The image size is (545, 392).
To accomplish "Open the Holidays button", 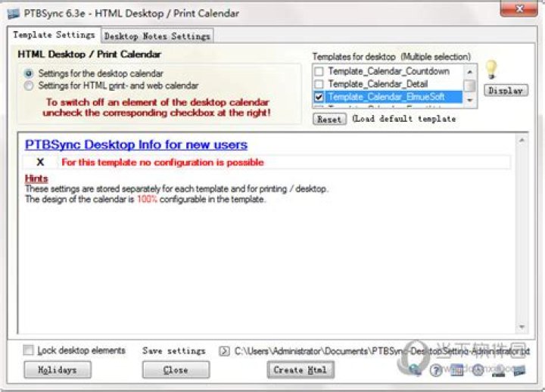I will click(x=58, y=370).
